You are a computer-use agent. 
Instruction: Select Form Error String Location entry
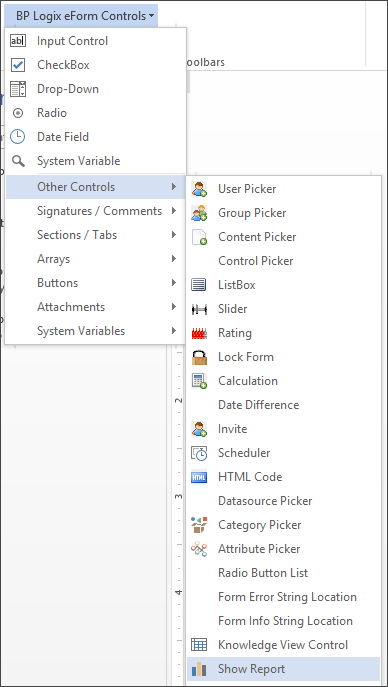(x=284, y=597)
